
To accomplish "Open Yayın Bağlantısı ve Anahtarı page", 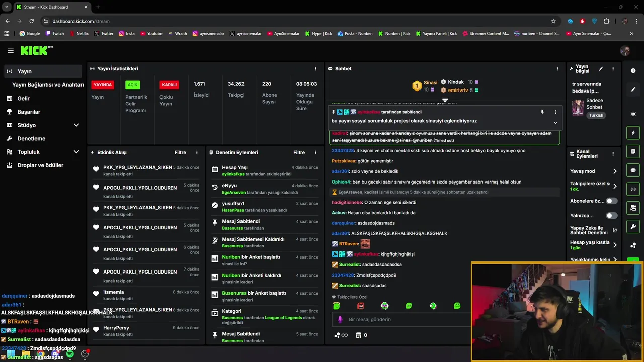I will coord(48,85).
